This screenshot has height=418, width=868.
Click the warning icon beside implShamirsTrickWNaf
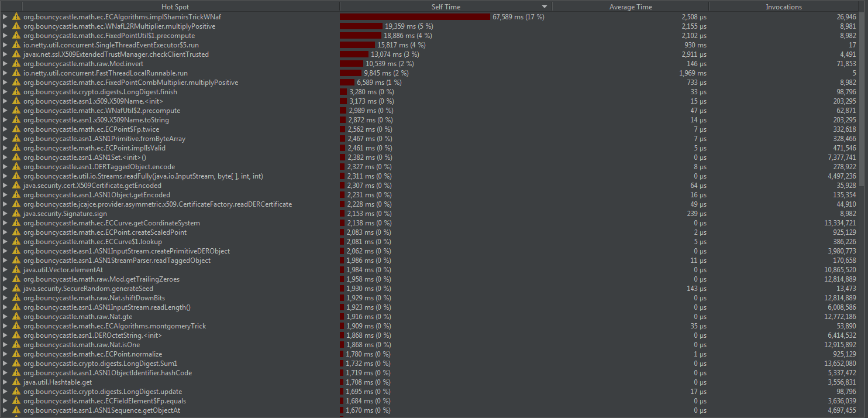click(x=16, y=16)
